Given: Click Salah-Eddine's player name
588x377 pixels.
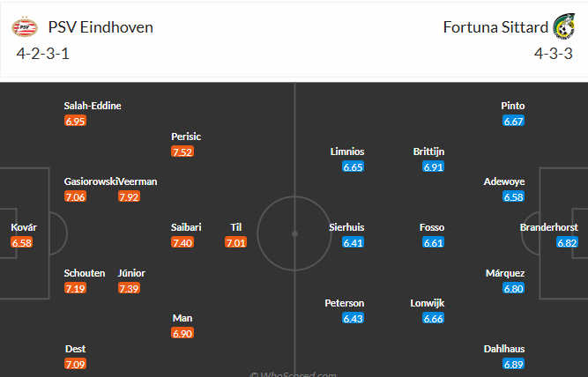Looking at the screenshot, I should click(x=93, y=106).
